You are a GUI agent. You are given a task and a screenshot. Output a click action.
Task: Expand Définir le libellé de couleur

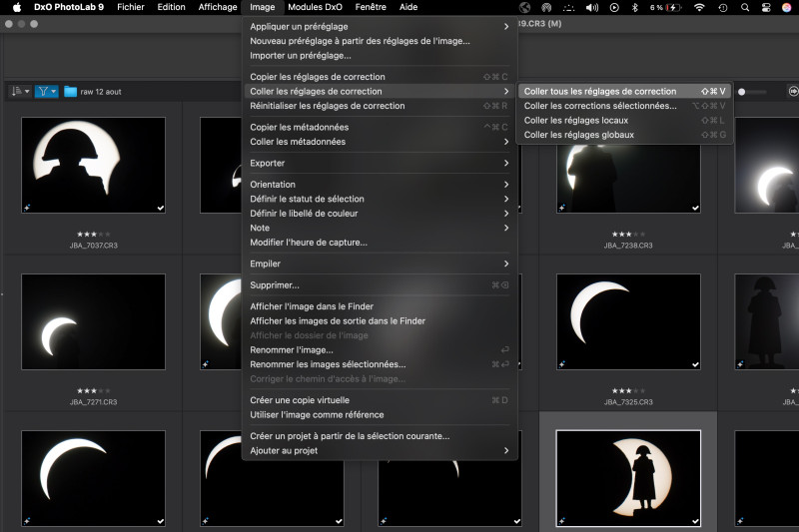click(x=380, y=214)
